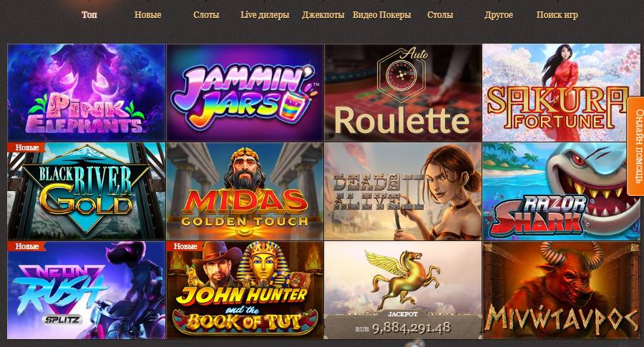644x347 pixels.
Task: Launch John Hunter Book of Tut
Action: point(245,290)
